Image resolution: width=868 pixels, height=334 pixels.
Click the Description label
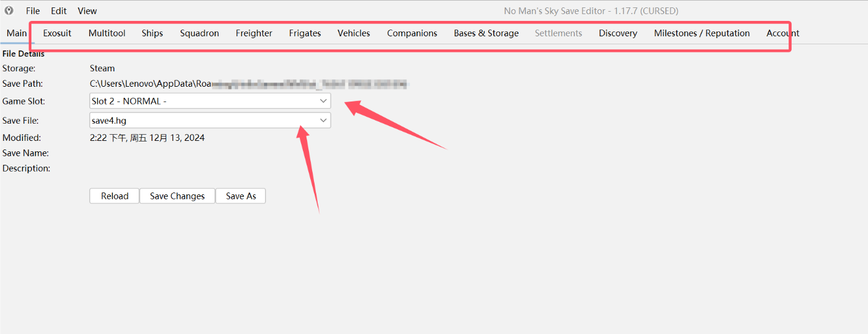click(26, 168)
